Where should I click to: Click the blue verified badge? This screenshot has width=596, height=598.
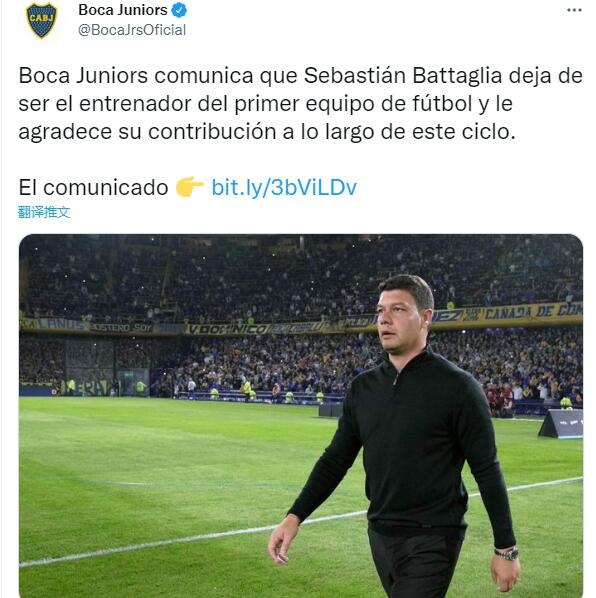[x=179, y=10]
